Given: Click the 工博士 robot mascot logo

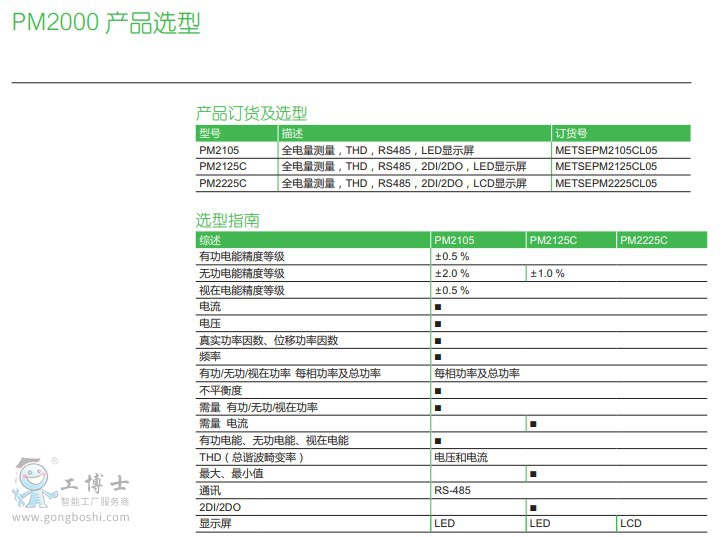Looking at the screenshot, I should [x=33, y=485].
